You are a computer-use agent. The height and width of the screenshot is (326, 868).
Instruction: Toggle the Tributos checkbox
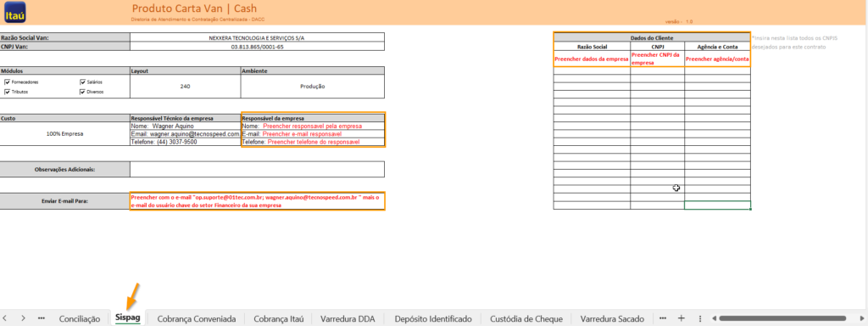(x=7, y=92)
